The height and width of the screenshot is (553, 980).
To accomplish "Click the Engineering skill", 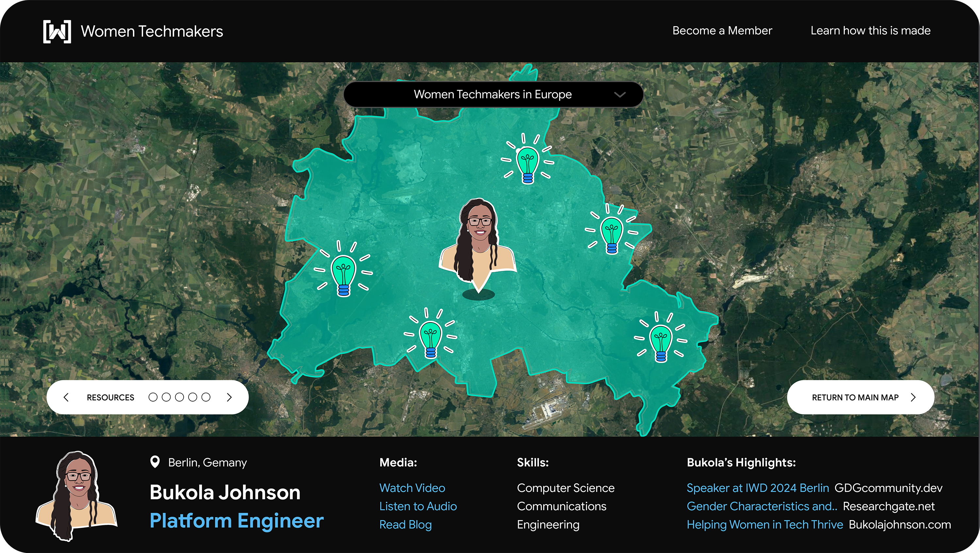I will [548, 525].
